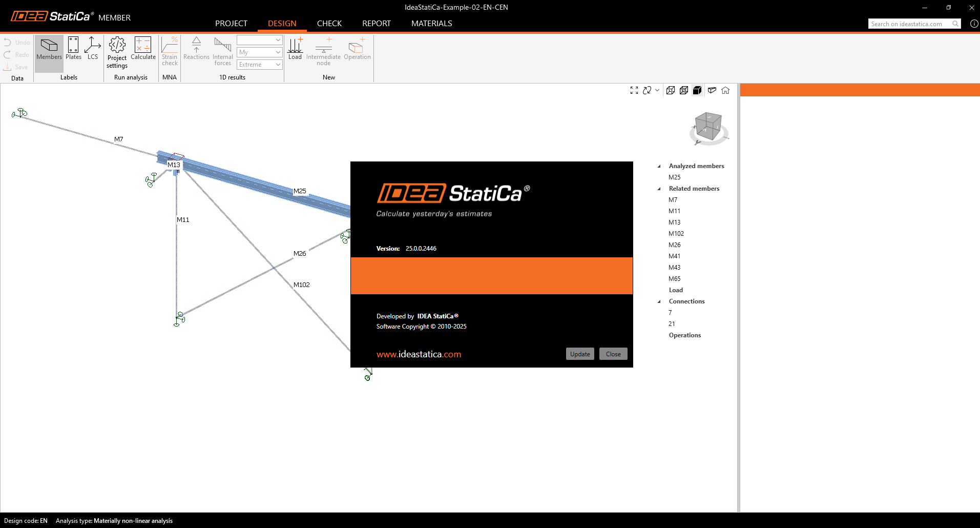The image size is (980, 528).
Task: Add a new Operation
Action: coord(357,49)
